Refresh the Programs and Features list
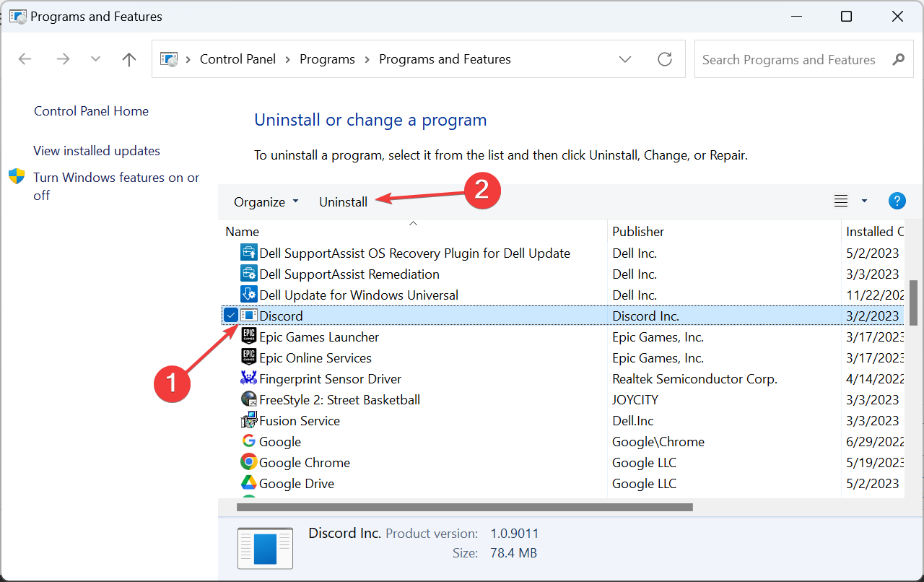 tap(665, 59)
